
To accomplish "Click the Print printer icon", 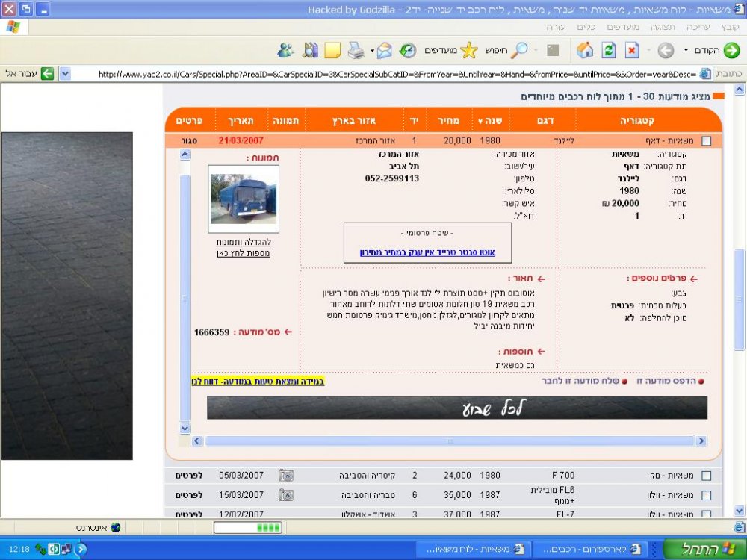I will pos(356,50).
